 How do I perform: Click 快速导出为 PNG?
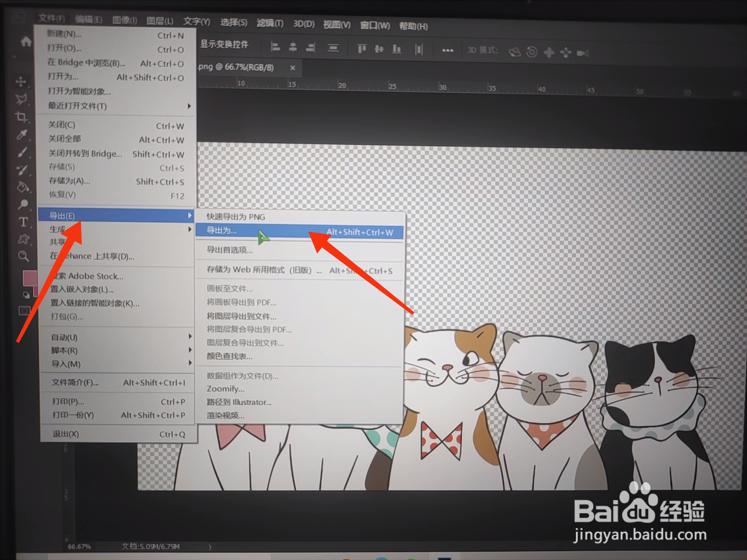click(x=236, y=217)
